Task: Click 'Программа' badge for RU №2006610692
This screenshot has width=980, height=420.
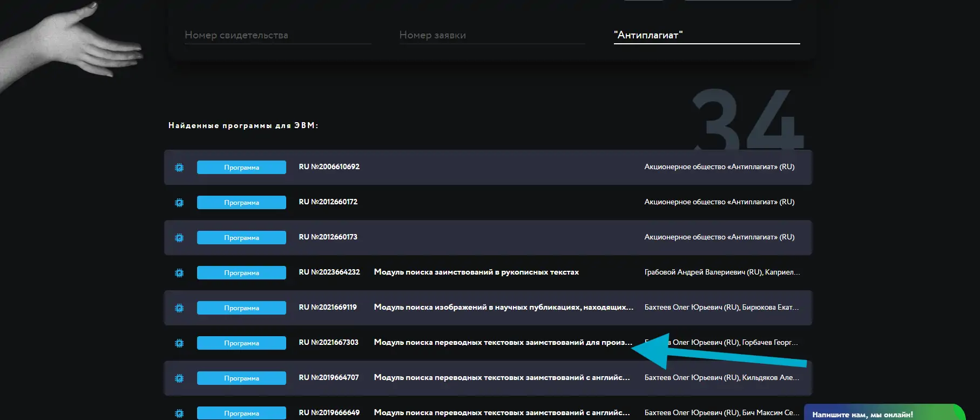Action: click(241, 168)
